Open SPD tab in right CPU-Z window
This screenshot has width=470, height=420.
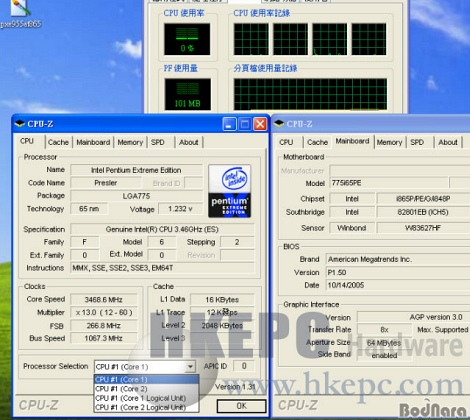click(417, 142)
